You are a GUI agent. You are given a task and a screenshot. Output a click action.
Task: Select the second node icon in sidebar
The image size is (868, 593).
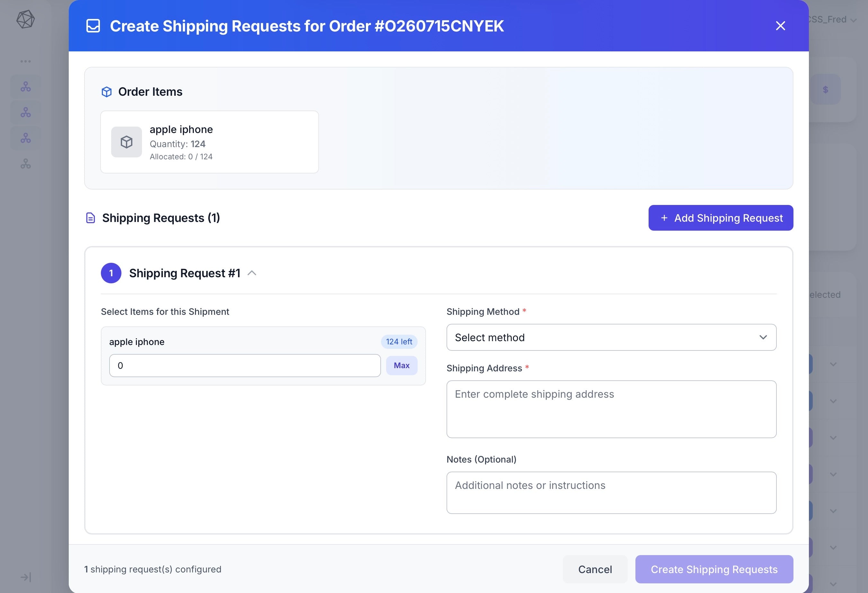coord(25,112)
